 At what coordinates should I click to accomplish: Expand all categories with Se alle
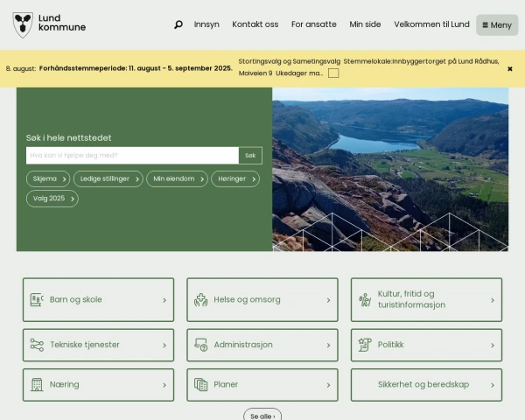tap(262, 416)
